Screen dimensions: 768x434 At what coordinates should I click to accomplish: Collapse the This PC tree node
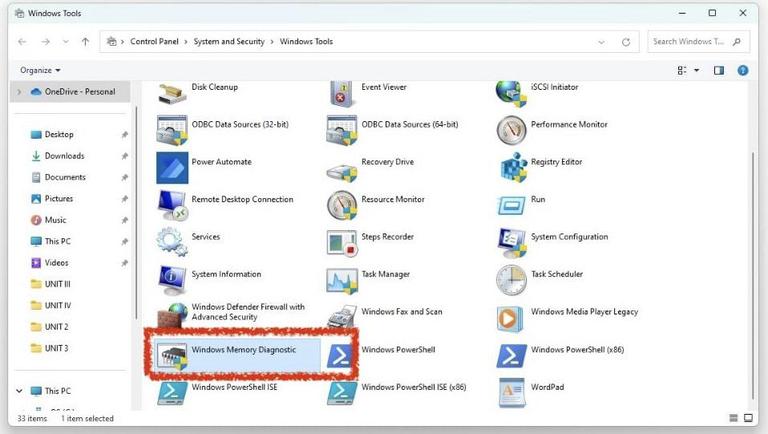[19, 391]
